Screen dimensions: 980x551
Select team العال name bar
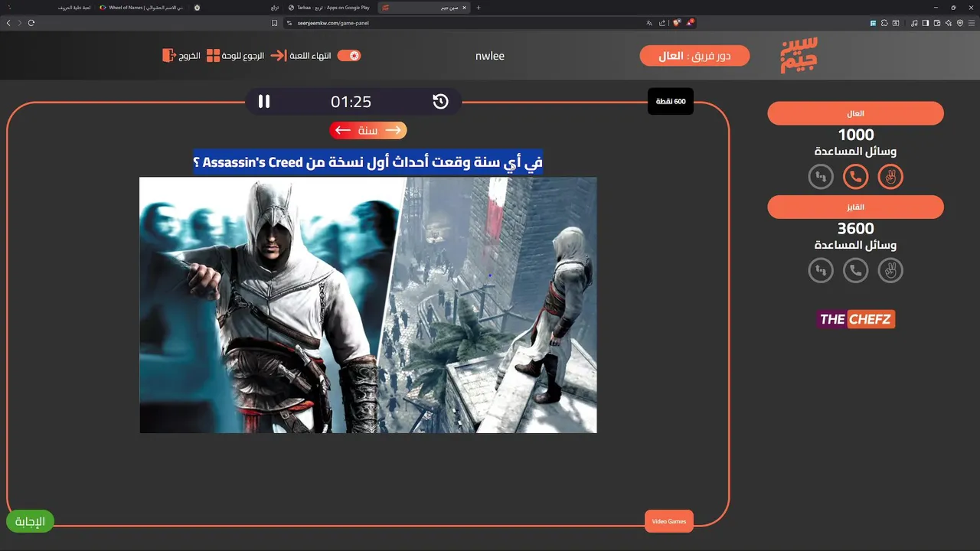coord(855,113)
